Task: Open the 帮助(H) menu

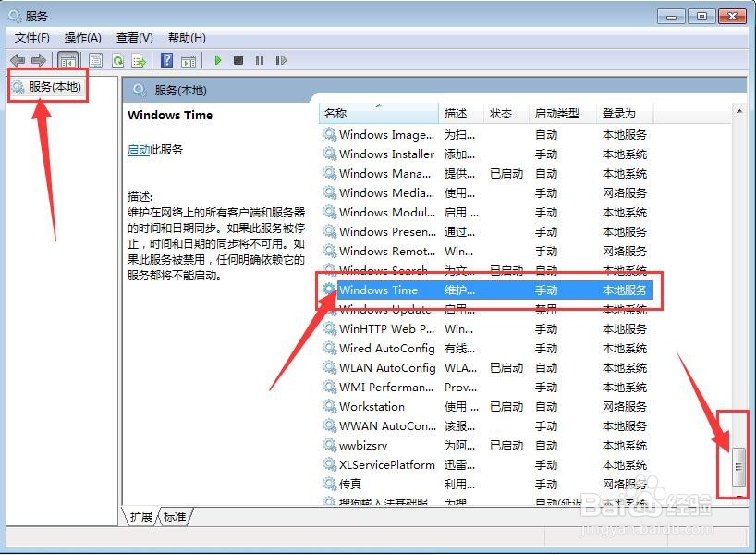Action: (x=187, y=38)
